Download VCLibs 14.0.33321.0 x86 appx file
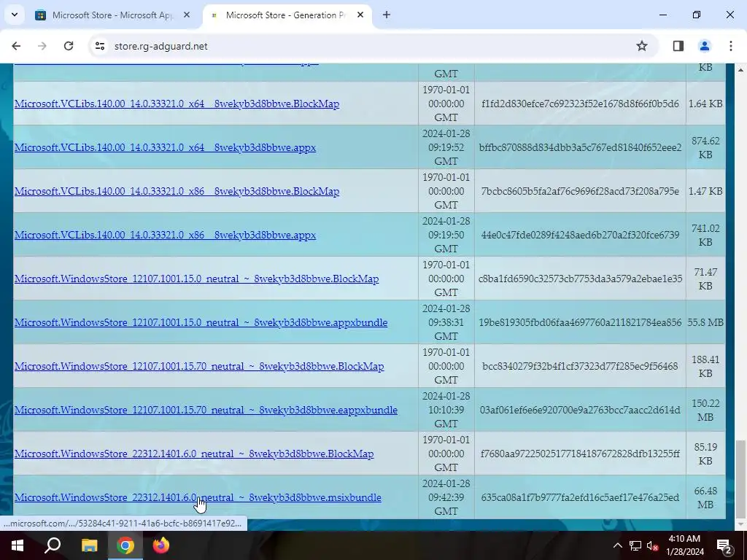This screenshot has height=560, width=747. [x=166, y=236]
